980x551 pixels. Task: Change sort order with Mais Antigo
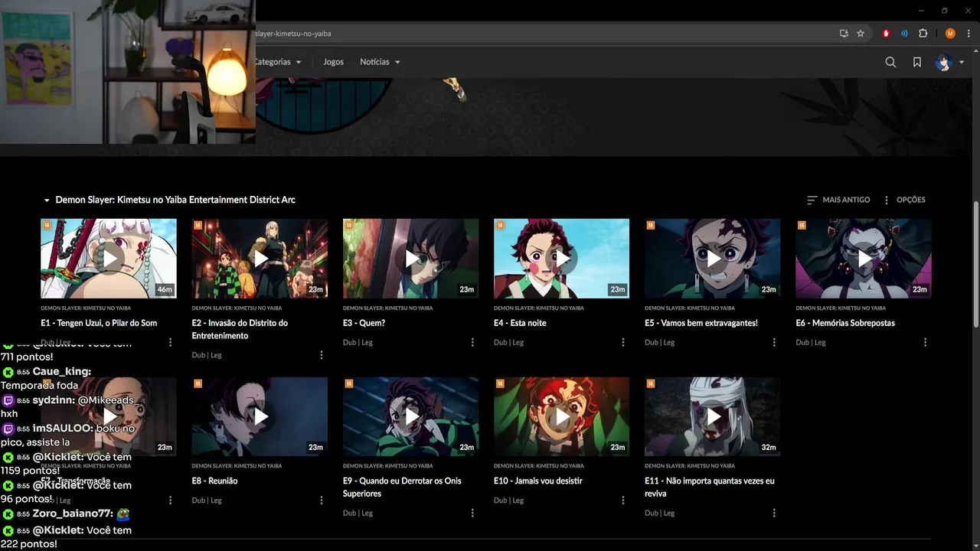tap(838, 200)
